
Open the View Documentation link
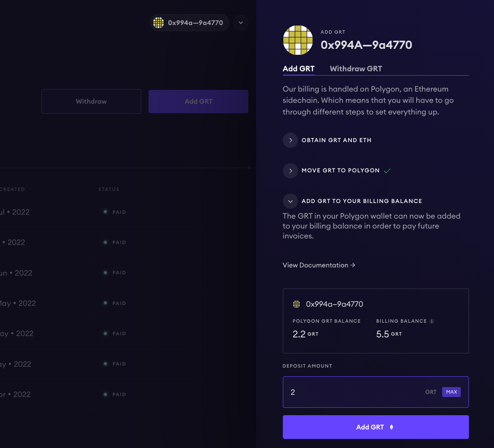[319, 265]
